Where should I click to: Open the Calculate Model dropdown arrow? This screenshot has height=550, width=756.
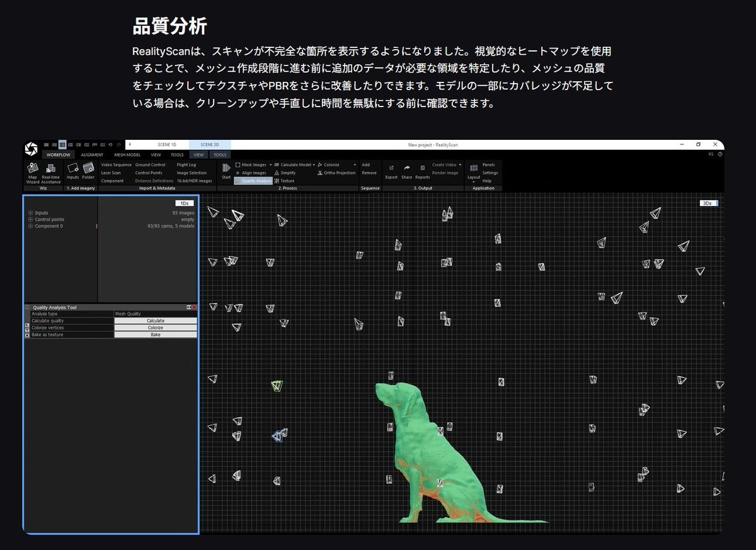(313, 165)
